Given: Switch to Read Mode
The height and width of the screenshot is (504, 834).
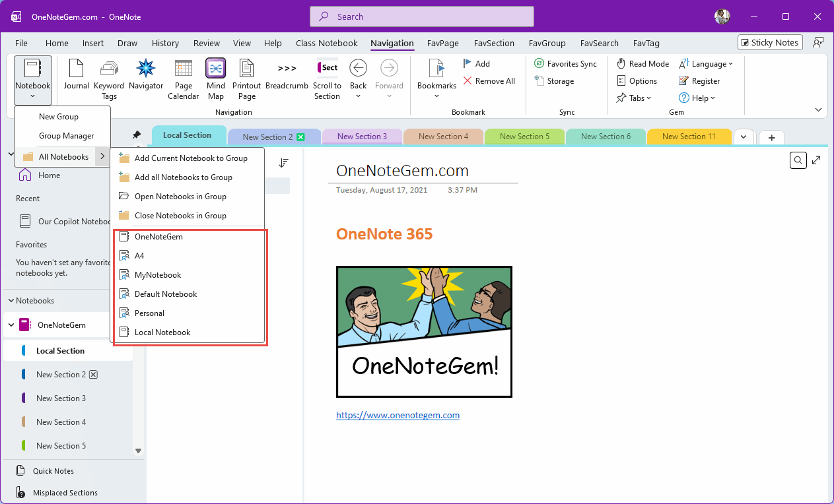Looking at the screenshot, I should (x=643, y=64).
